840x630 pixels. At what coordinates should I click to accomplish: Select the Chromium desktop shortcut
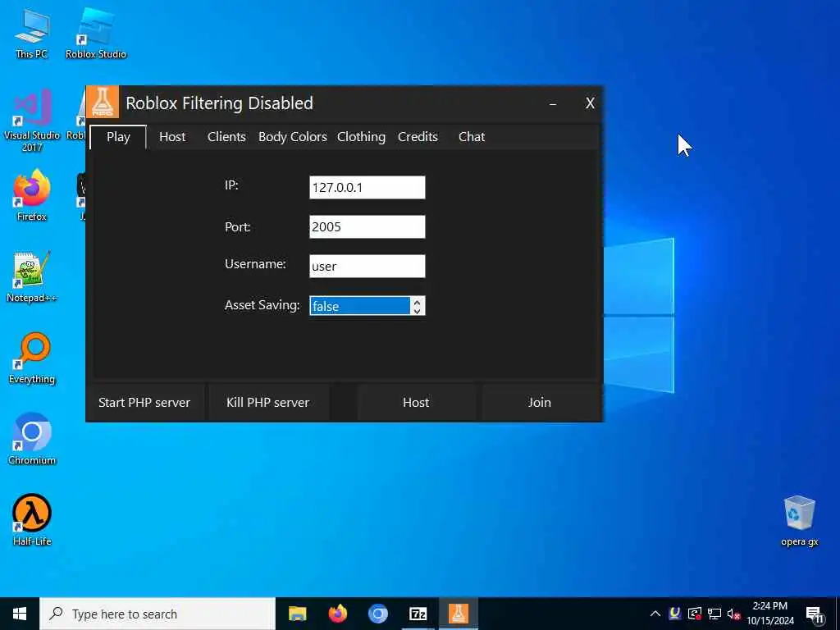pyautogui.click(x=32, y=440)
